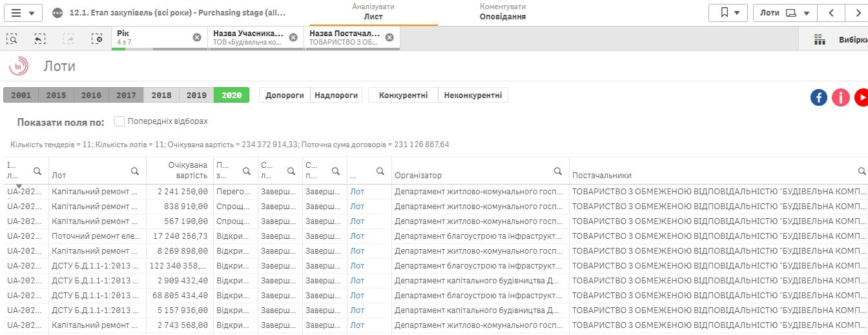Open Лот link for 838 910,00 row
The width and height of the screenshot is (868, 335).
[357, 207]
